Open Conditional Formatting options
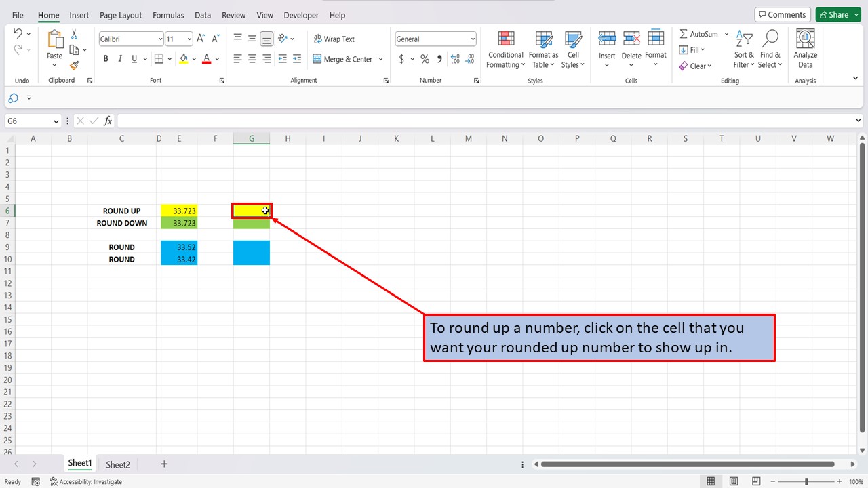This screenshot has height=488, width=868. tap(505, 49)
